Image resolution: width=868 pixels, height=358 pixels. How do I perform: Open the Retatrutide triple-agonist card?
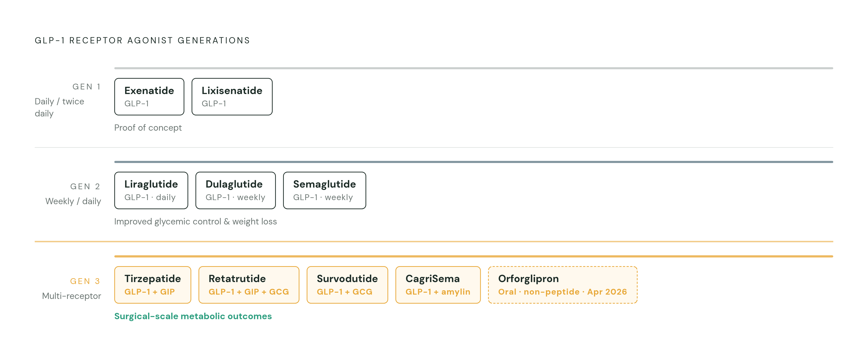point(249,285)
